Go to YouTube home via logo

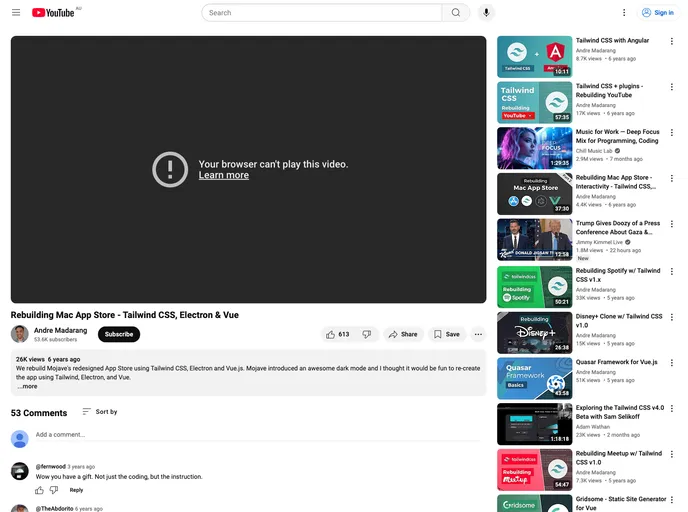click(53, 13)
